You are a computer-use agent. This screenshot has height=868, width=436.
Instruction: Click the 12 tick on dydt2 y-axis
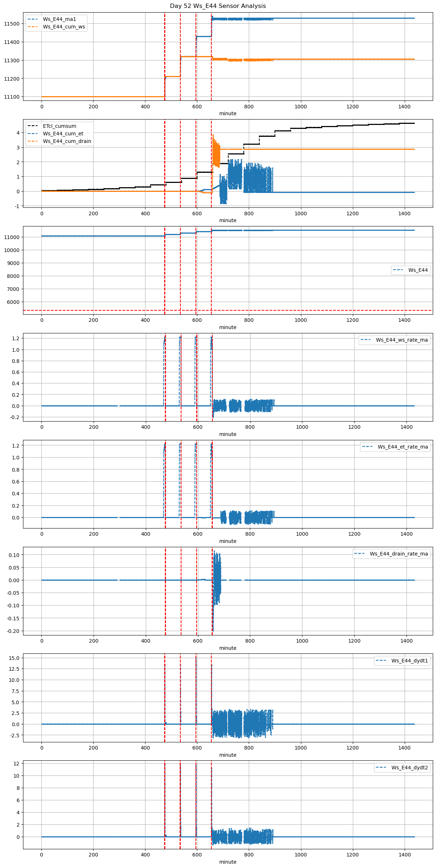[x=17, y=763]
